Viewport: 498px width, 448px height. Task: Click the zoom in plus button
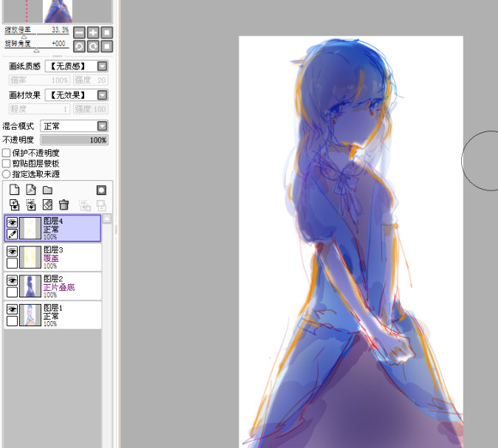(x=93, y=33)
